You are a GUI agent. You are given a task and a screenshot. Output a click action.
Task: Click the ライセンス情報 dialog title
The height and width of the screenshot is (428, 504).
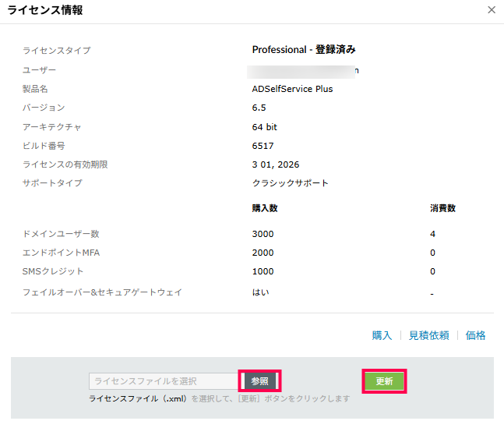click(45, 10)
